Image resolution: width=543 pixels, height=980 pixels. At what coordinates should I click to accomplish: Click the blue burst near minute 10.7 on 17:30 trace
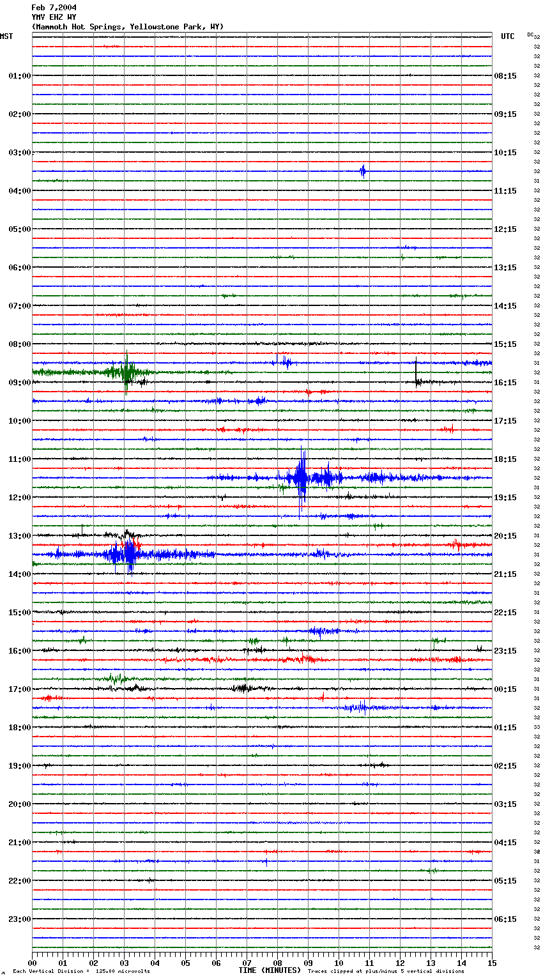(359, 707)
